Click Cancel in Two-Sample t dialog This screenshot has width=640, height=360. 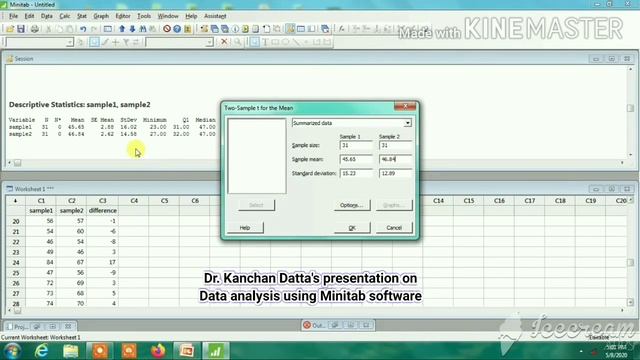click(x=394, y=228)
